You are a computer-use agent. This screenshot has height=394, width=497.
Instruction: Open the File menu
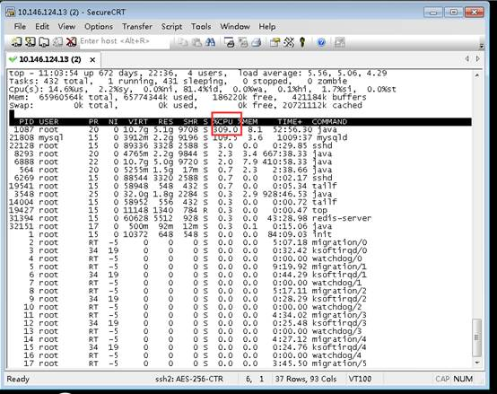tap(20, 27)
